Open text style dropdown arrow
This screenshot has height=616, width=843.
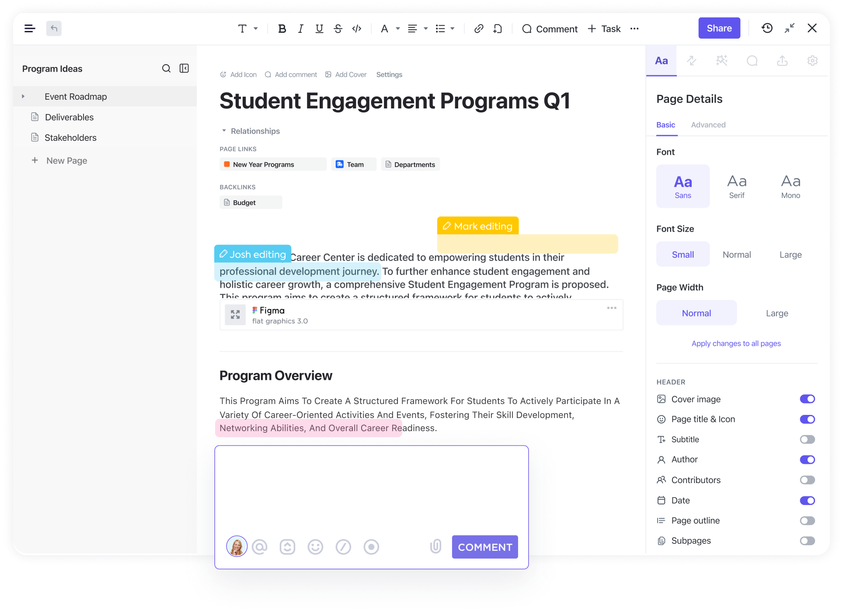[256, 29]
